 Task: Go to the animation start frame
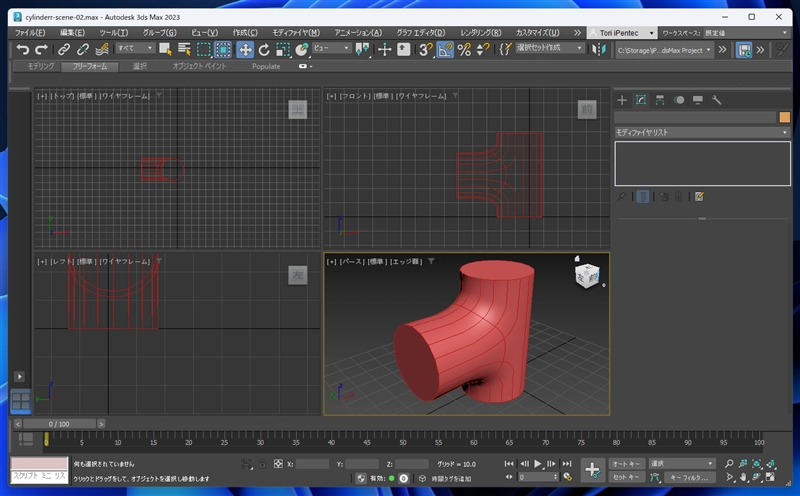(509, 464)
